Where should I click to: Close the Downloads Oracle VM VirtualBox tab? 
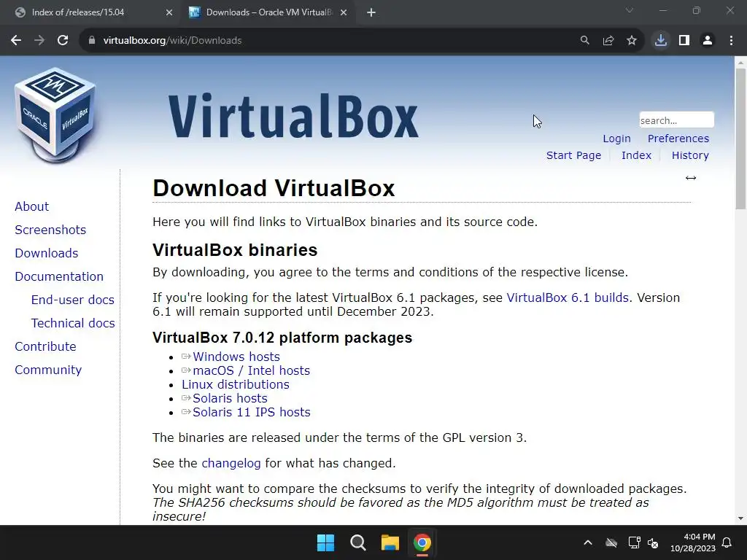tap(344, 13)
